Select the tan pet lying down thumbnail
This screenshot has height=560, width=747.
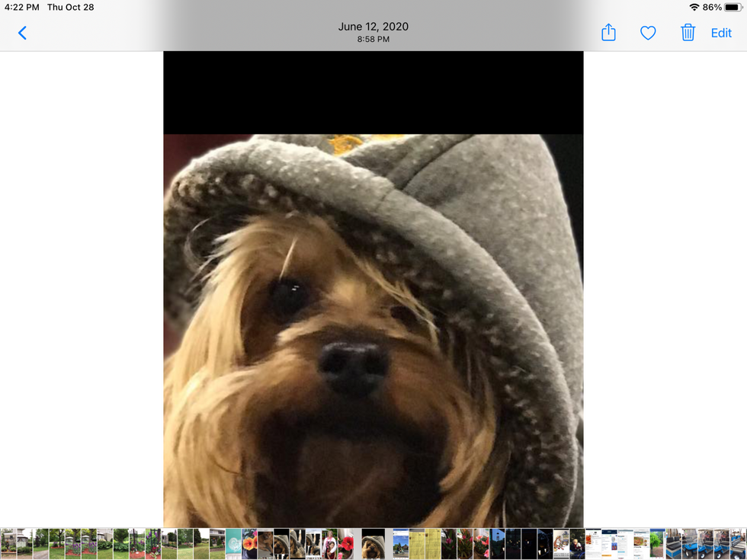click(x=265, y=544)
